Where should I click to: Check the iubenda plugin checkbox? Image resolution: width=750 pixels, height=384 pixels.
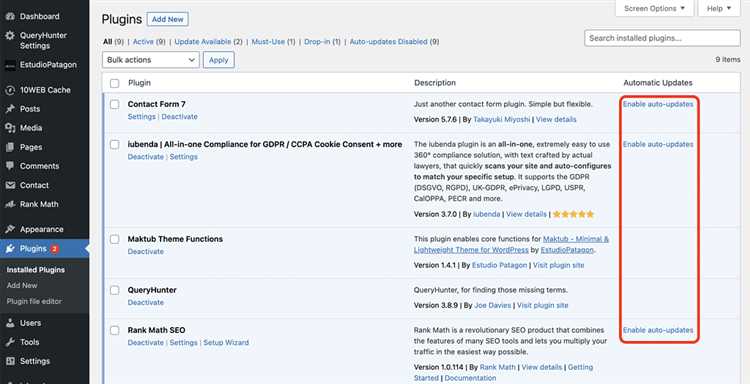pyautogui.click(x=115, y=144)
